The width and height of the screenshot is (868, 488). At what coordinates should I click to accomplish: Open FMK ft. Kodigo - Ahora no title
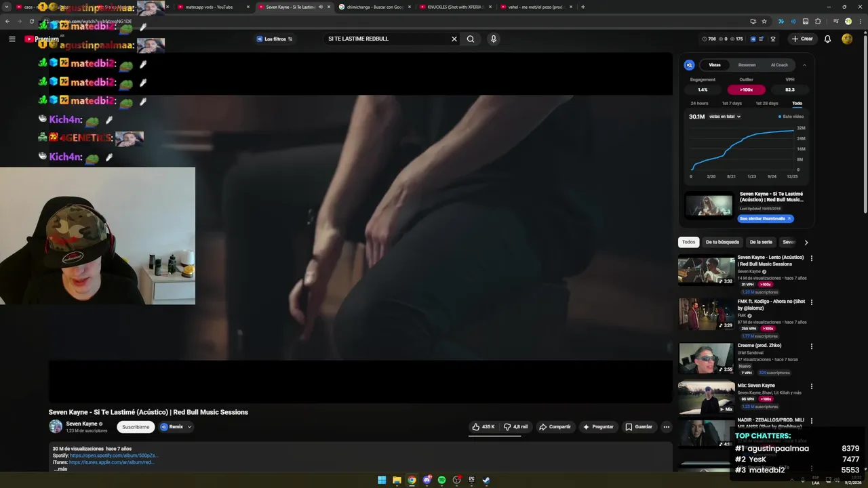pyautogui.click(x=771, y=304)
